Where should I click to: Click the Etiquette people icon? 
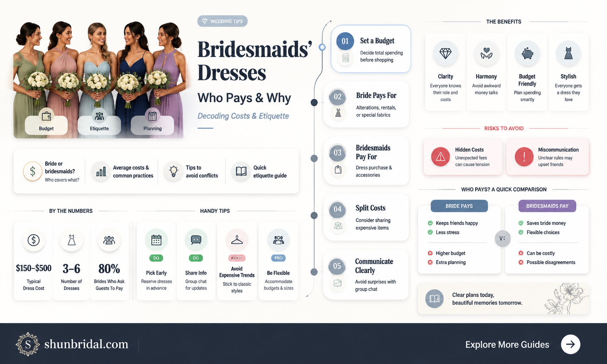click(x=99, y=116)
